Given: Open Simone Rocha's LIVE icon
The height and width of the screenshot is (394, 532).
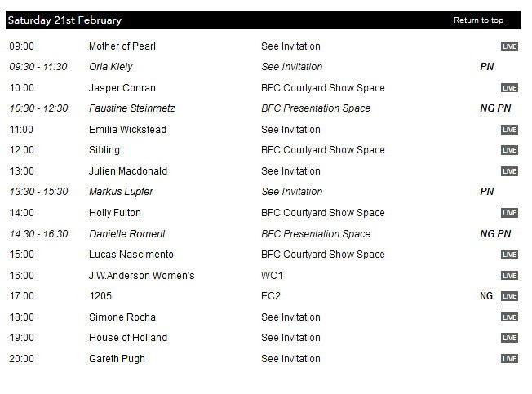Looking at the screenshot, I should click(509, 317).
